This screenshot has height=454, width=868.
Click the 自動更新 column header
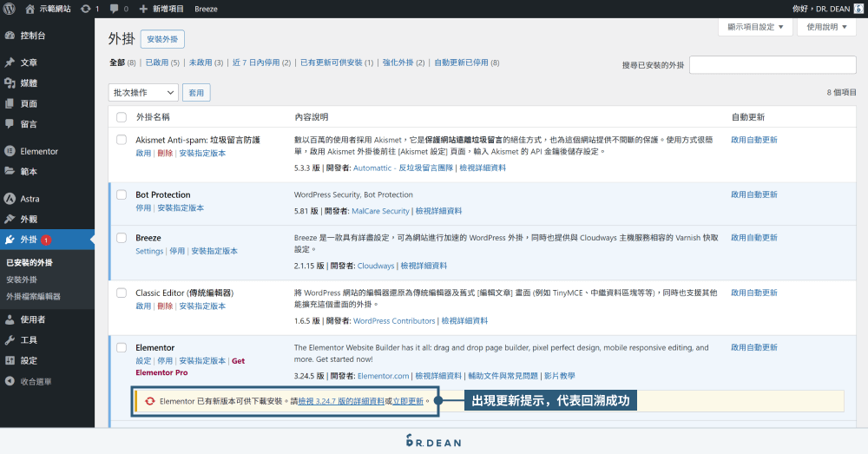point(748,117)
